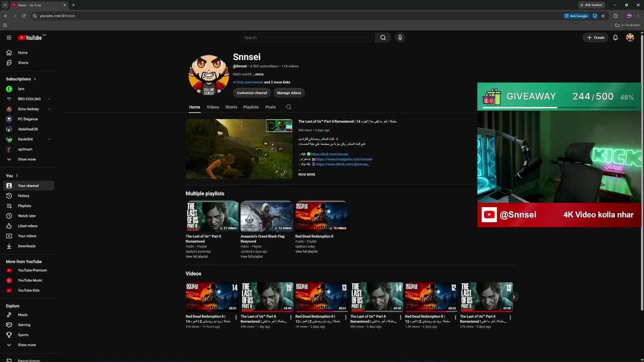Switch to the Posts tab
This screenshot has width=644, height=362.
[271, 107]
